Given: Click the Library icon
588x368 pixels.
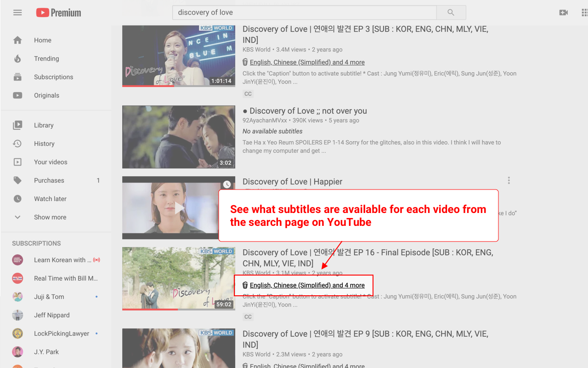Looking at the screenshot, I should point(17,125).
